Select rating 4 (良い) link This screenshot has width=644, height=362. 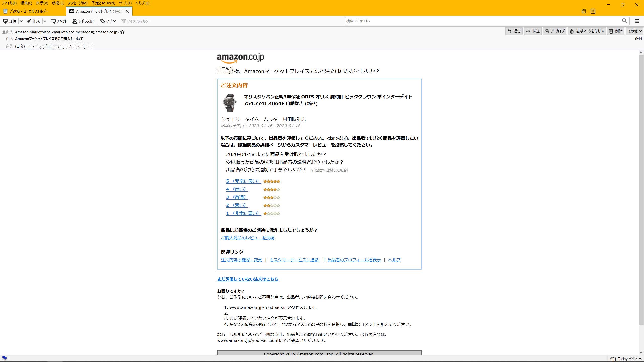tap(237, 189)
